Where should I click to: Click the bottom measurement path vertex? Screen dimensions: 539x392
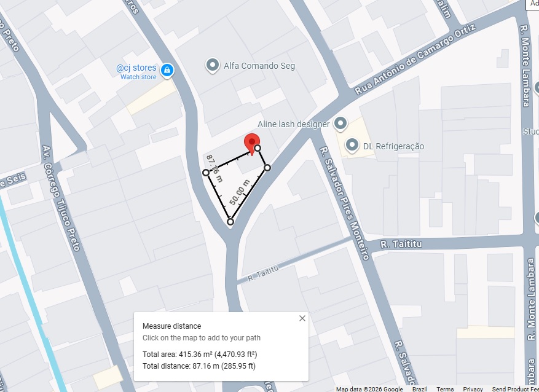click(x=230, y=222)
